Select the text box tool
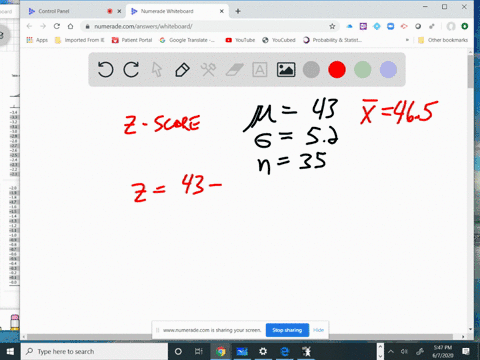Viewport: 480px width, 360px height. [260, 70]
